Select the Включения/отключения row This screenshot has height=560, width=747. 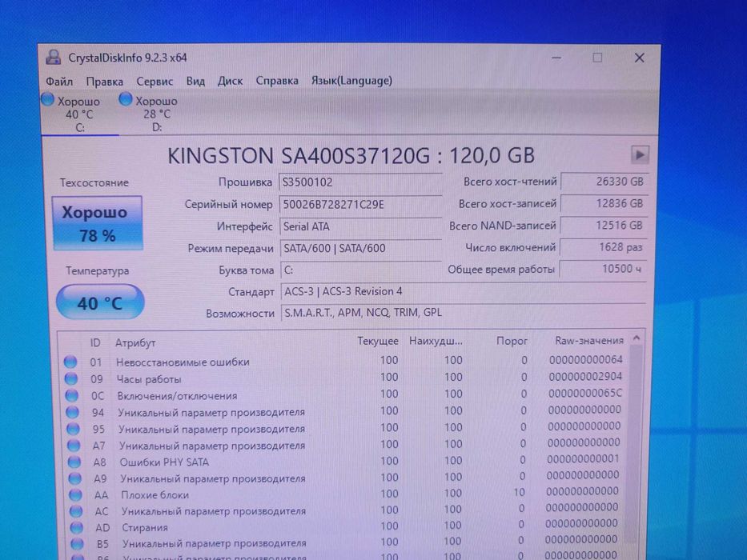point(344,394)
